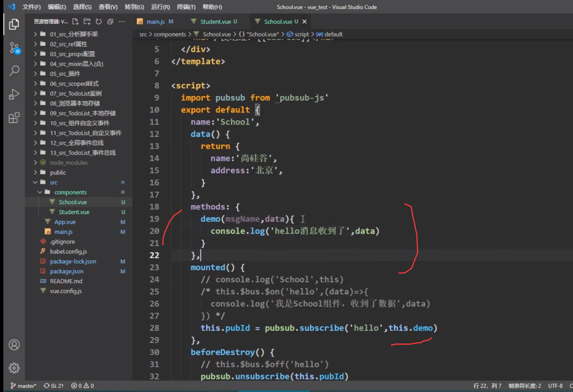Close the School.vue editor tab
The width and height of the screenshot is (573, 392).
[304, 22]
